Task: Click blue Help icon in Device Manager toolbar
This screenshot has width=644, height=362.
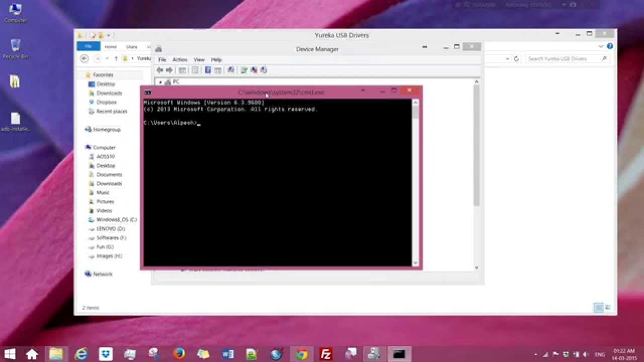Action: [208, 70]
